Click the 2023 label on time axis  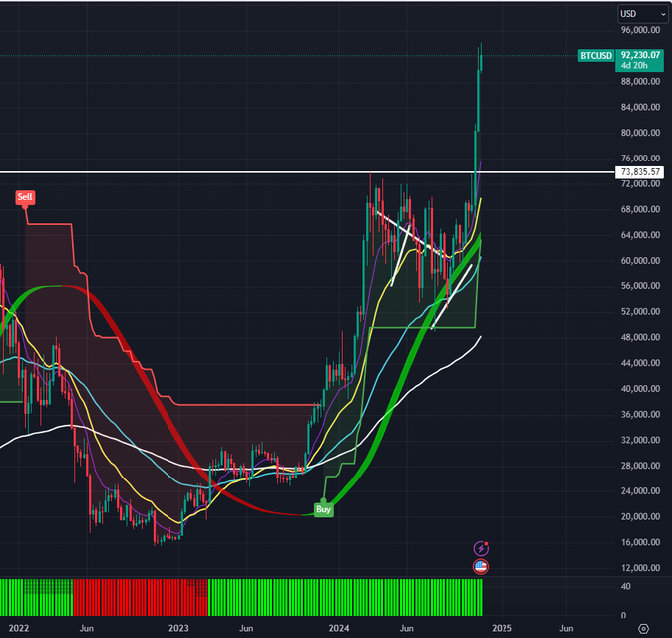pyautogui.click(x=179, y=628)
